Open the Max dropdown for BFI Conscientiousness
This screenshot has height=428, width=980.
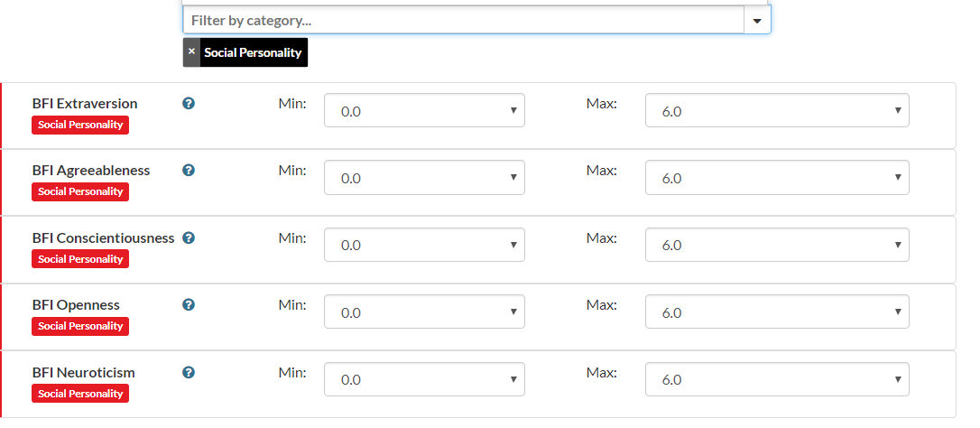777,245
